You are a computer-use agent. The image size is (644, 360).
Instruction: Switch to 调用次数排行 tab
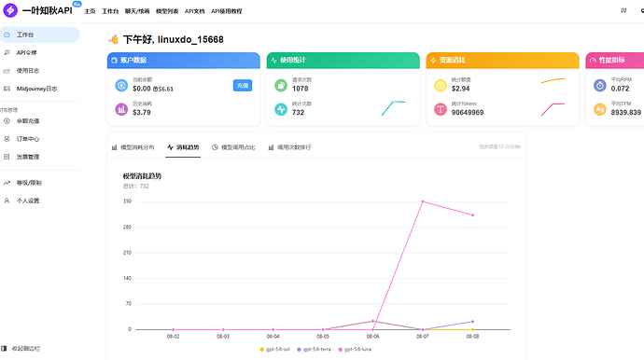coord(289,147)
